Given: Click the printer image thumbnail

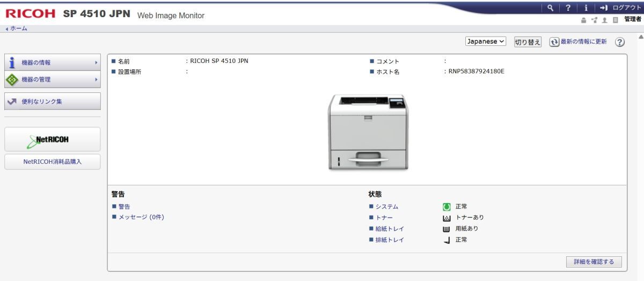Looking at the screenshot, I should point(368,132).
